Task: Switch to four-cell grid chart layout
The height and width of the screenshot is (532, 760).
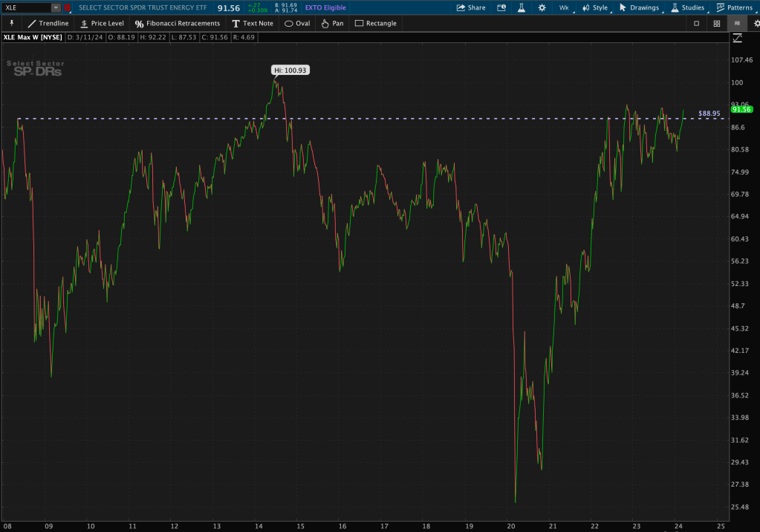Action: [716, 23]
